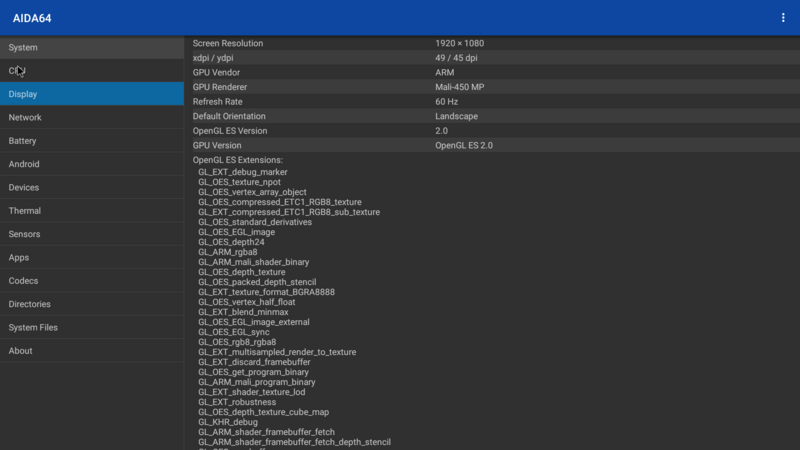Select GL_OES_vertex_half_float entry
This screenshot has height=450, width=800.
pos(246,302)
